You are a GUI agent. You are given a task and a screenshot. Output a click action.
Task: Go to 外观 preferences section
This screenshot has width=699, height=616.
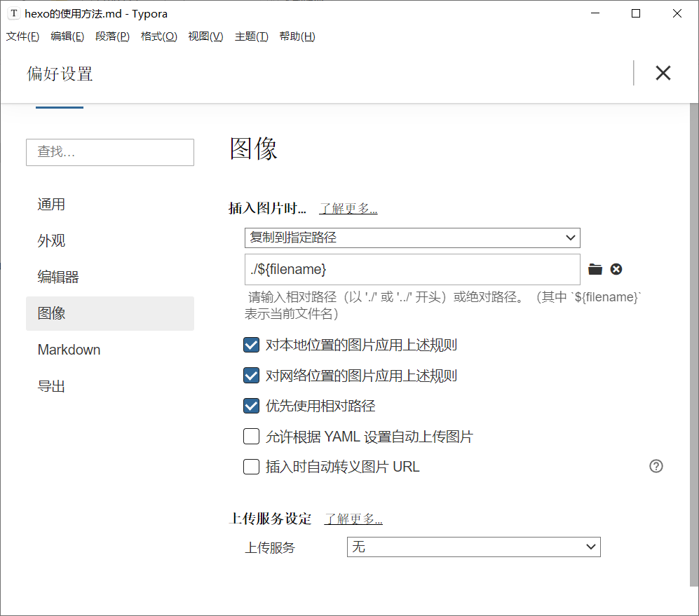click(x=110, y=240)
